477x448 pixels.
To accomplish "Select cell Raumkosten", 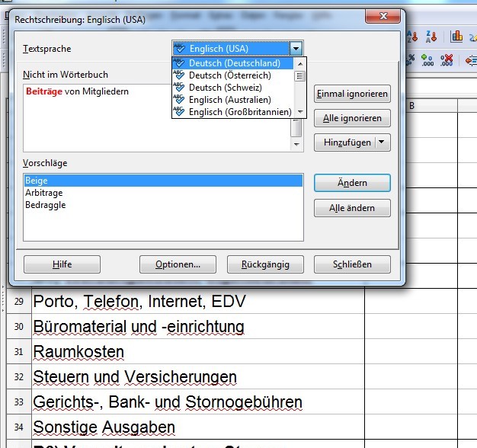I will (x=198, y=351).
